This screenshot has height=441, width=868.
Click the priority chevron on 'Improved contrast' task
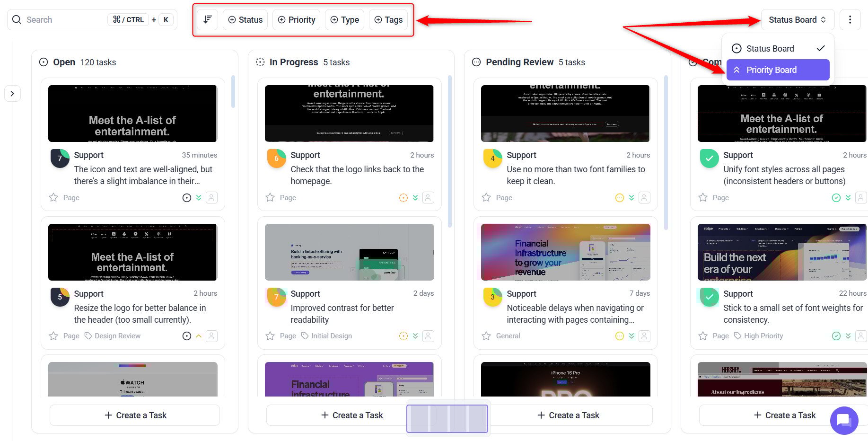415,336
